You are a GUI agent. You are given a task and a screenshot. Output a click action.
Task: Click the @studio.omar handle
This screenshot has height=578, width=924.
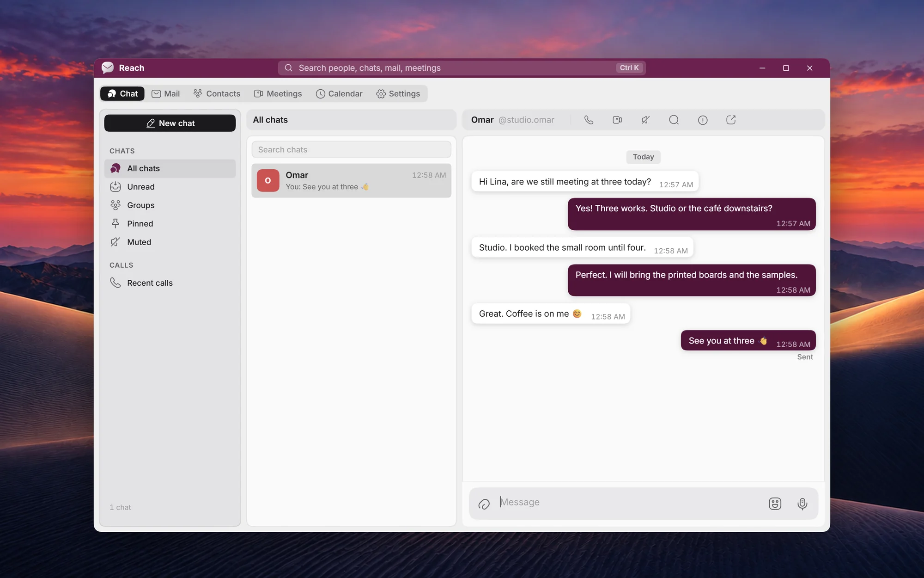pos(526,120)
